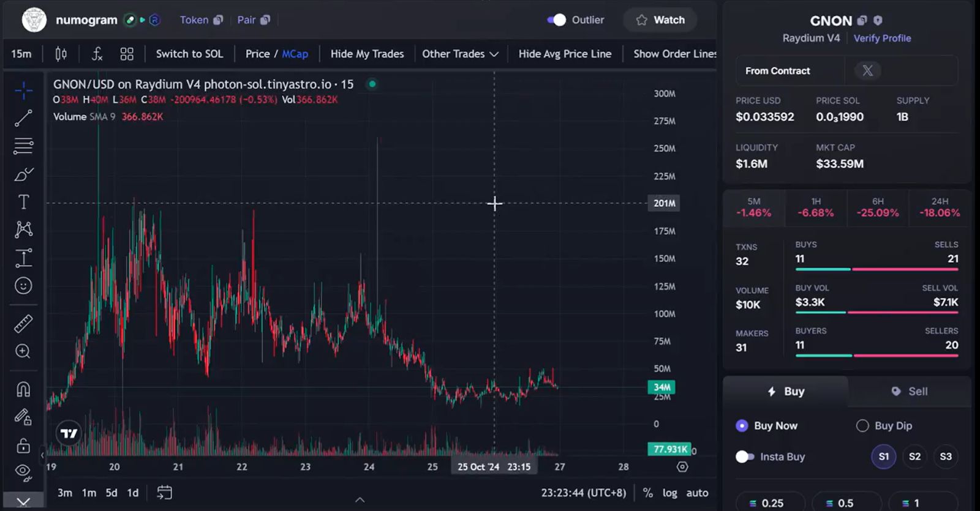Image resolution: width=980 pixels, height=511 pixels.
Task: Choose the 0.5 SOL buy amount
Action: (x=846, y=503)
